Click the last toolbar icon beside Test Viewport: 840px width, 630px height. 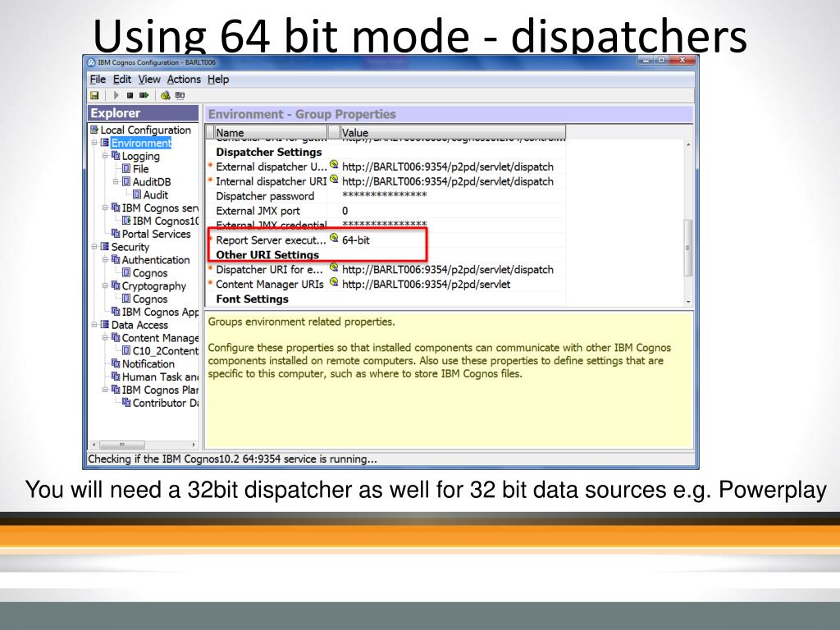pyautogui.click(x=180, y=95)
